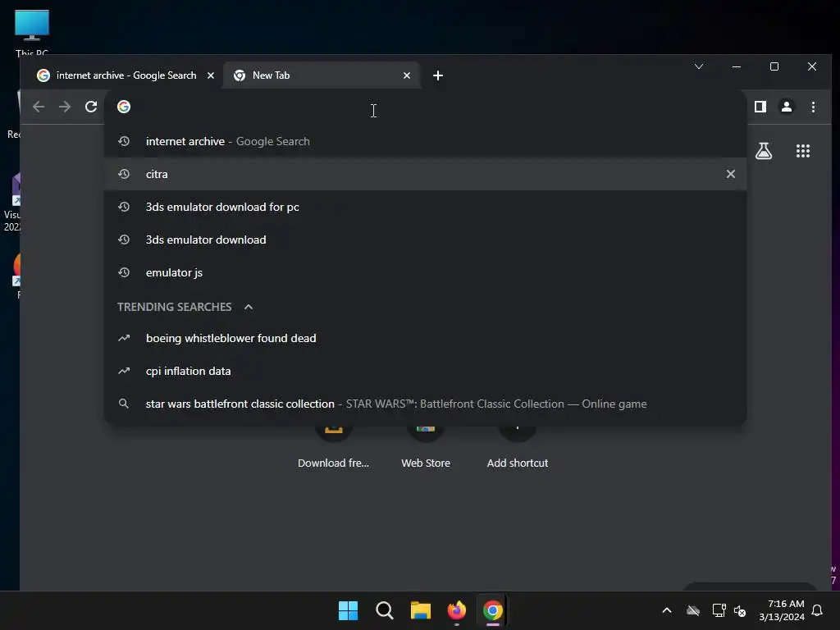Open the Windows Start menu
This screenshot has height=630, width=840.
[348, 610]
